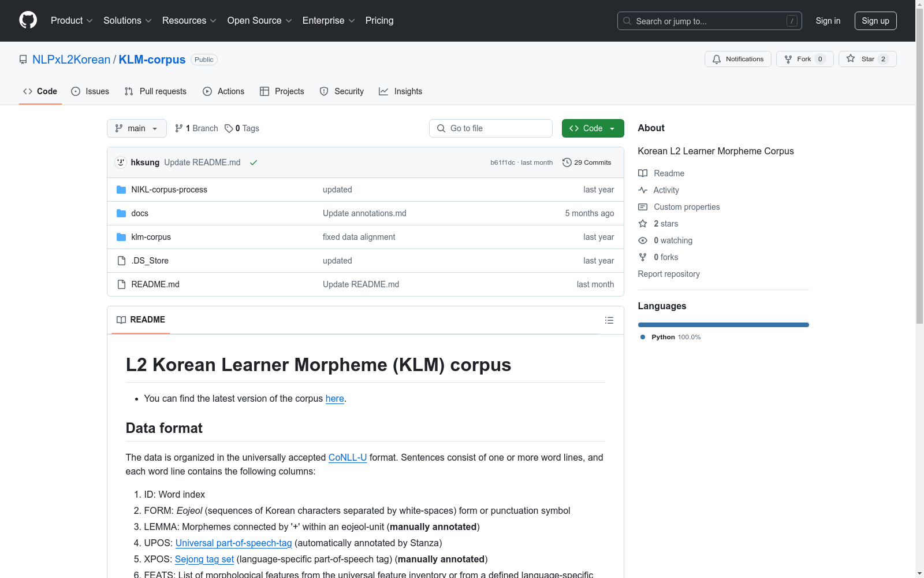
Task: Open the README outline icon
Action: click(609, 320)
